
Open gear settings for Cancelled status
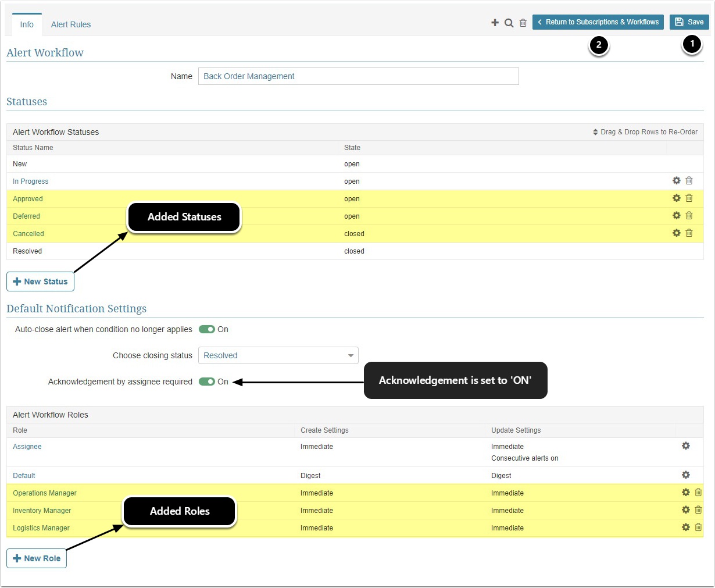click(x=676, y=233)
